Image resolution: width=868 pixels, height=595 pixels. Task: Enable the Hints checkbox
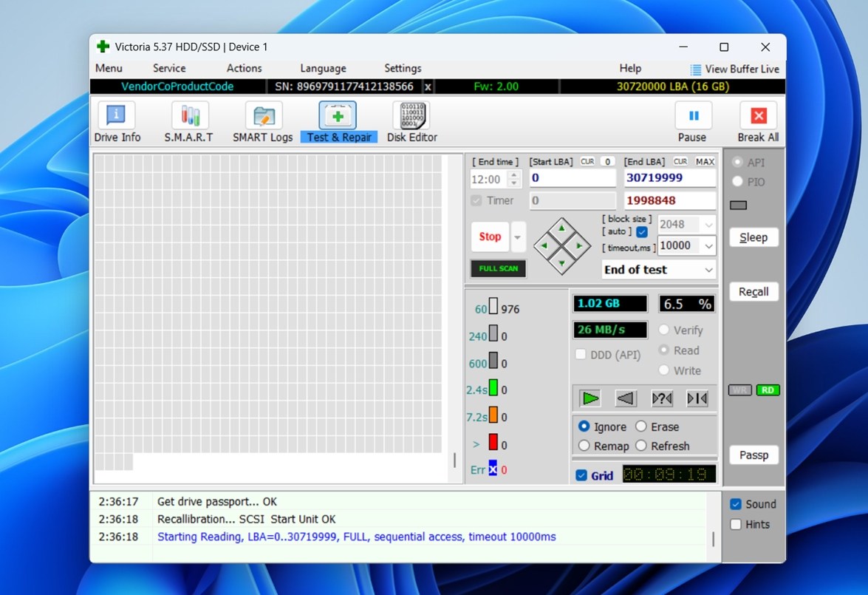736,525
